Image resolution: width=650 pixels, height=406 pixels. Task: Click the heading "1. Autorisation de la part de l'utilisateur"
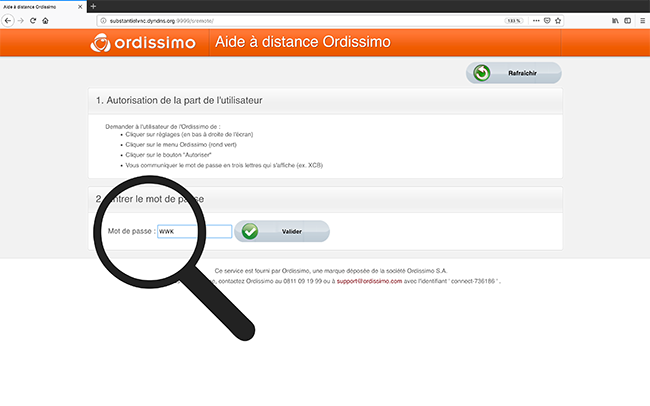coord(179,100)
